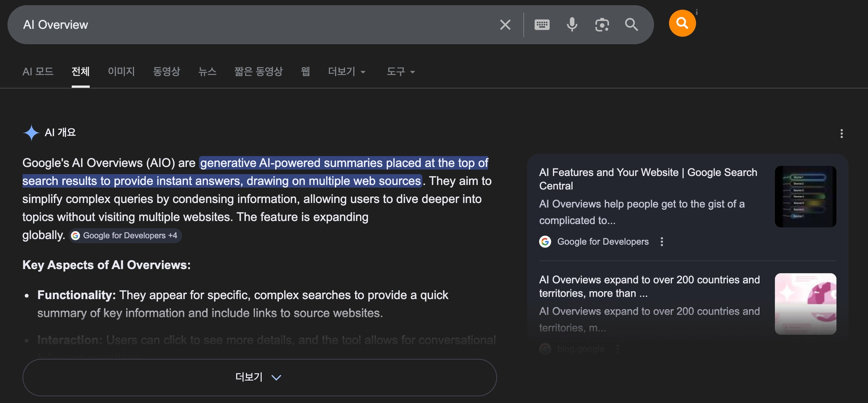This screenshot has width=868, height=403.
Task: Open AI overview three-dot options menu
Action: (x=841, y=133)
